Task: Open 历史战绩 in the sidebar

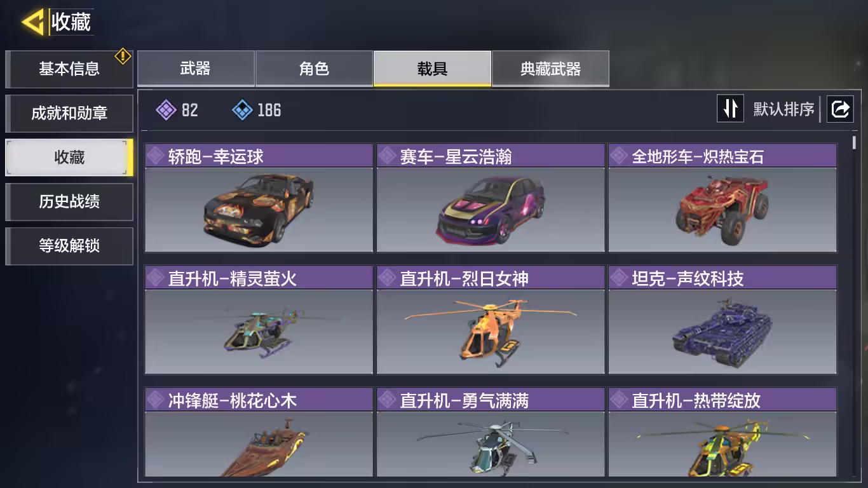Action: pyautogui.click(x=69, y=202)
